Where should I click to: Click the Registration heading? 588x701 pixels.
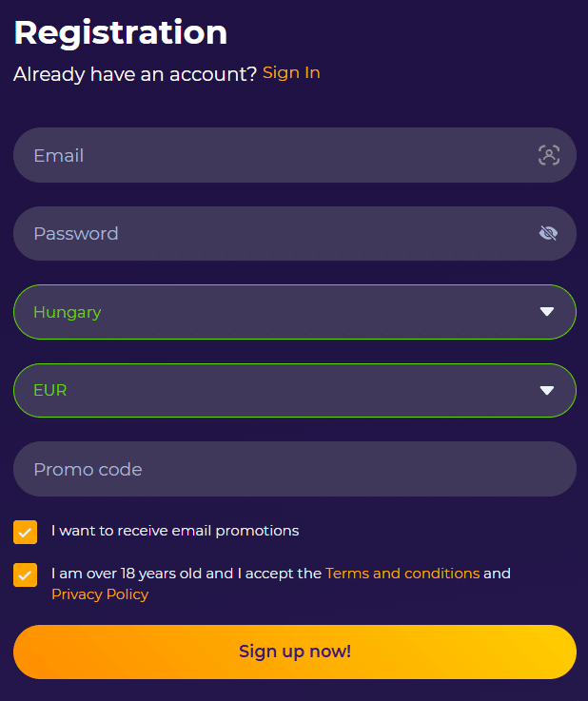click(x=121, y=32)
